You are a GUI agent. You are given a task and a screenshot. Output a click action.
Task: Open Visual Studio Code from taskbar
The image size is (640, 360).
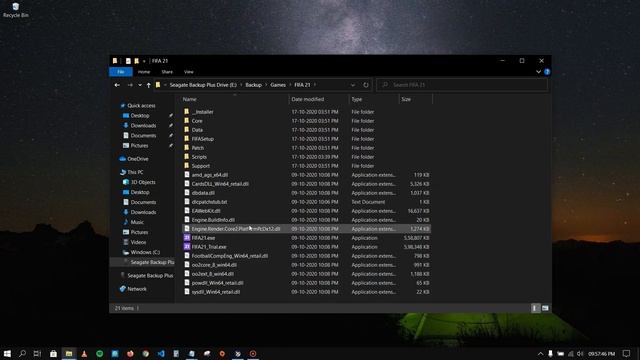coord(161,353)
